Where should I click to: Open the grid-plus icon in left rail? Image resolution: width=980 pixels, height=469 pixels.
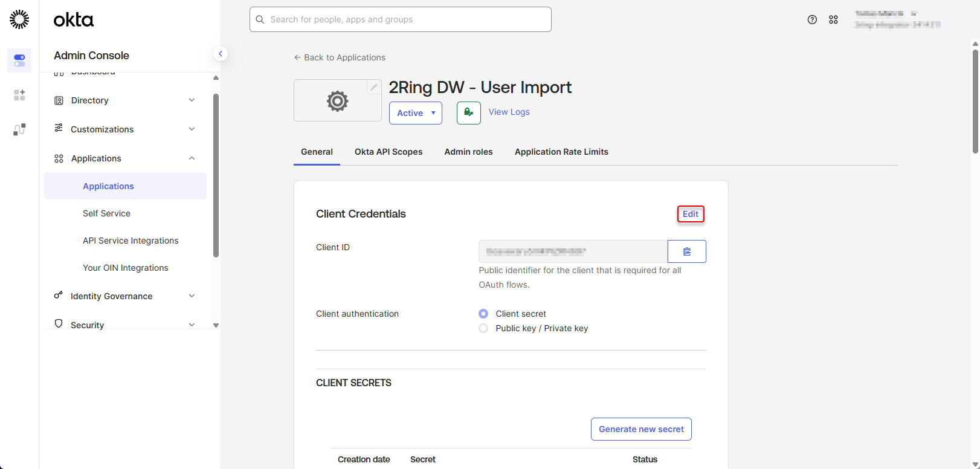(x=19, y=95)
